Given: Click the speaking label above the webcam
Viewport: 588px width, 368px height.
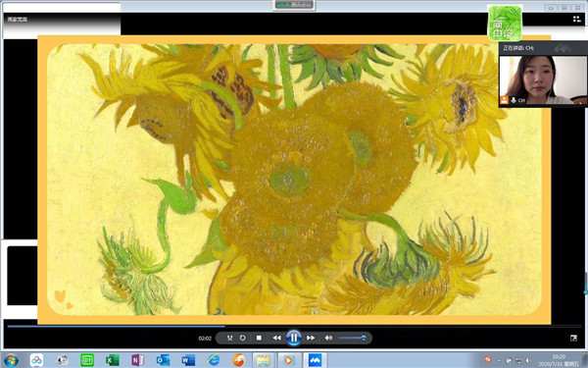Looking at the screenshot, I should click(518, 48).
